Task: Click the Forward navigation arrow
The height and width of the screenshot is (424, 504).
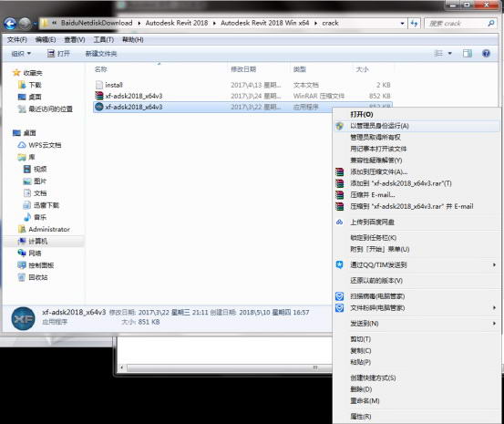Action: tap(26, 24)
